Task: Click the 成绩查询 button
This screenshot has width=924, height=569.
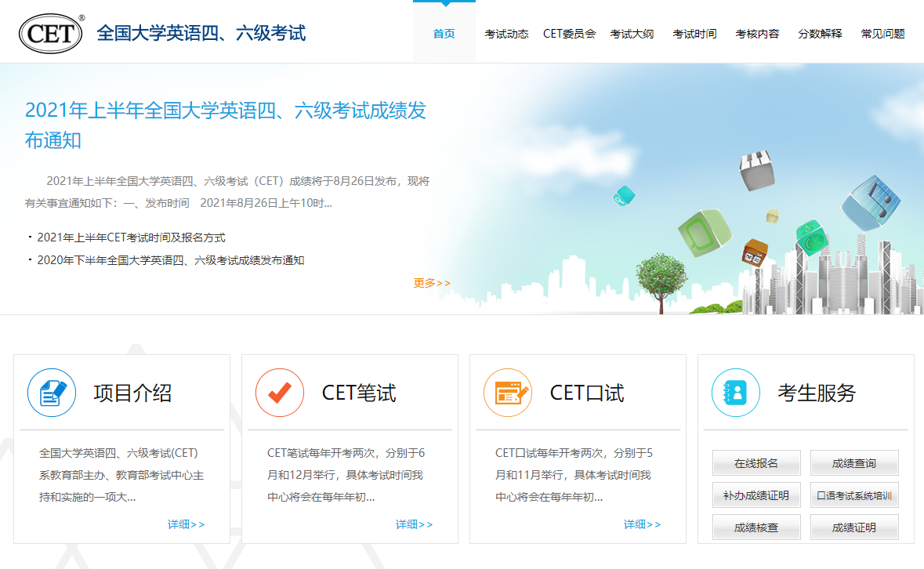Action: pos(854,463)
